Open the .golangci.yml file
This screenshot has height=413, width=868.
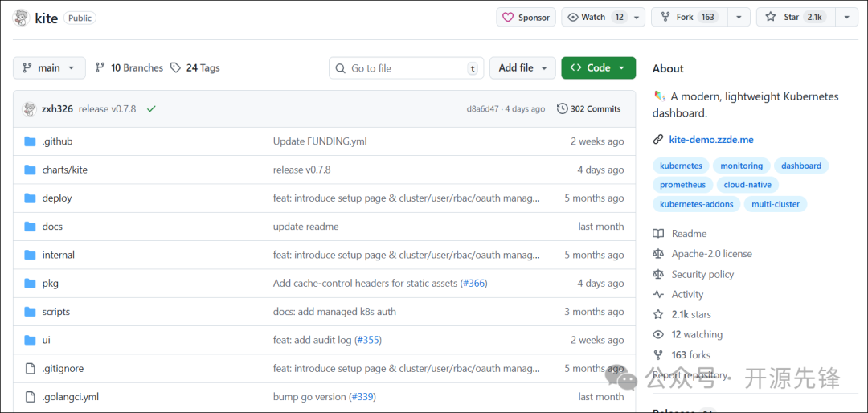pyautogui.click(x=70, y=397)
